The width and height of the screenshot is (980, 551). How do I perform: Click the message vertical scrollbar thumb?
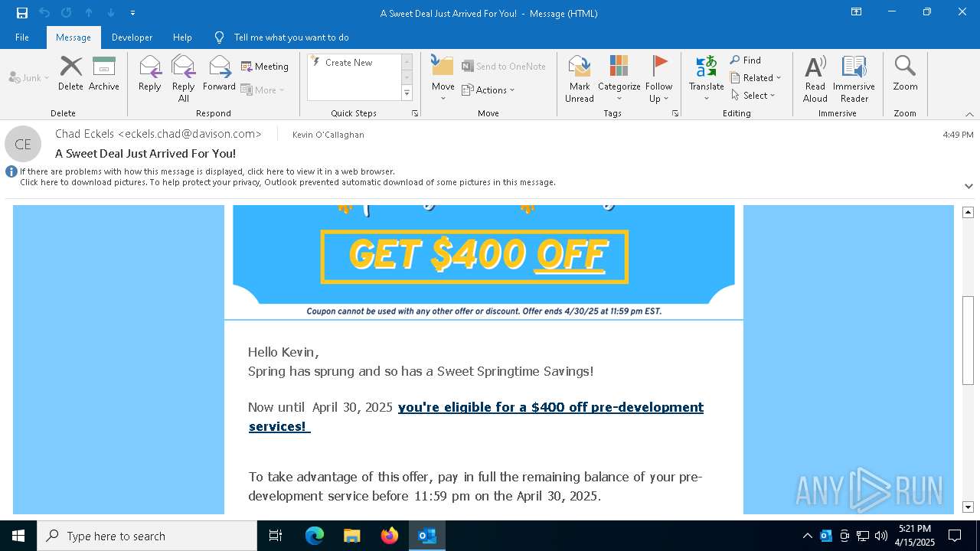968,340
